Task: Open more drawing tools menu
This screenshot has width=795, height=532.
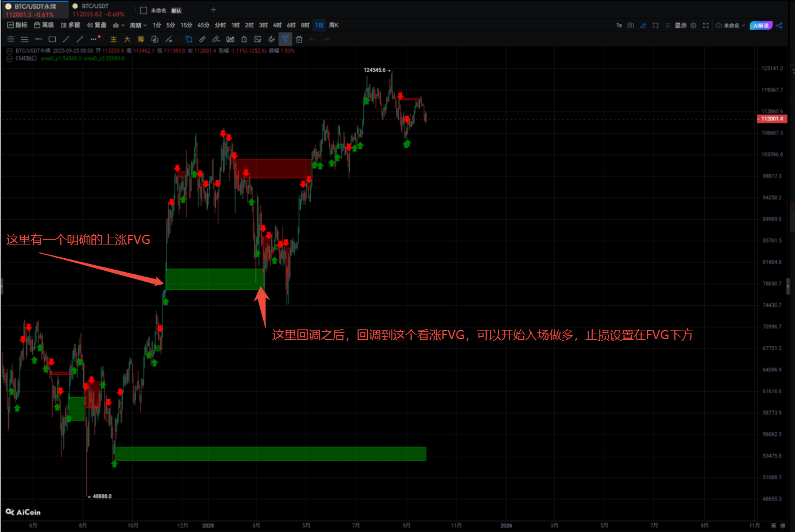Action: (x=95, y=39)
